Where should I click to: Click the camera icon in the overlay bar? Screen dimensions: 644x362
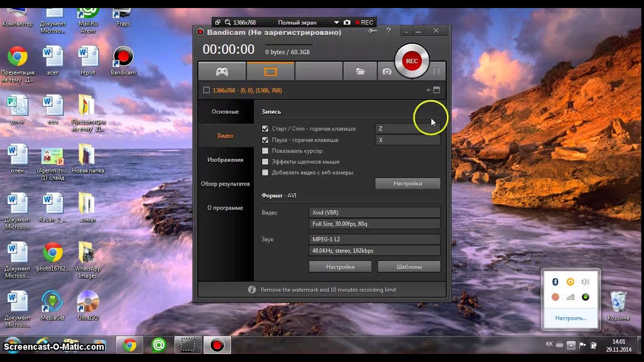pyautogui.click(x=347, y=23)
